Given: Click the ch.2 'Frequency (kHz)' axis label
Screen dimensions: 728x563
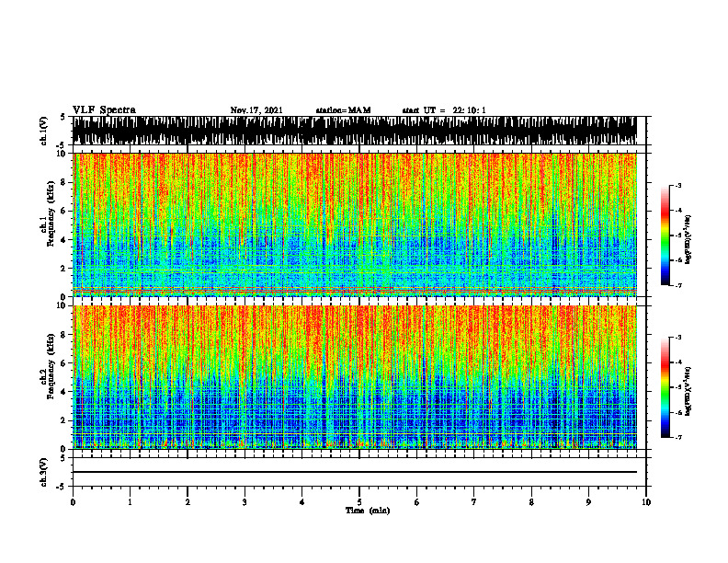Looking at the screenshot, I should [x=51, y=366].
